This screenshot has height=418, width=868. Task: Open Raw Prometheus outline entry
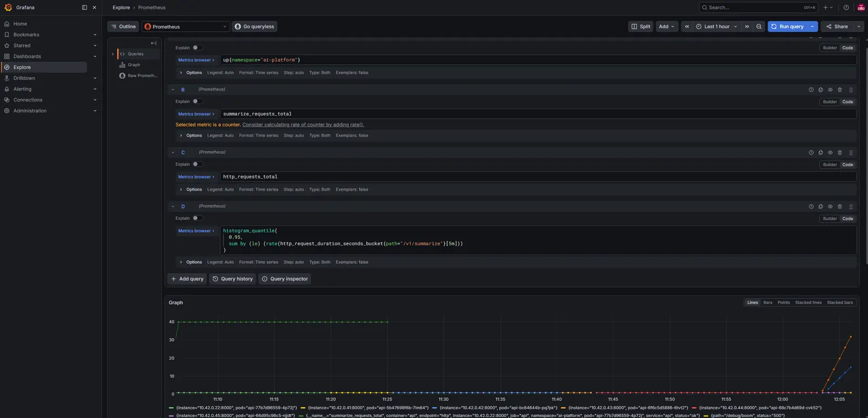[142, 75]
